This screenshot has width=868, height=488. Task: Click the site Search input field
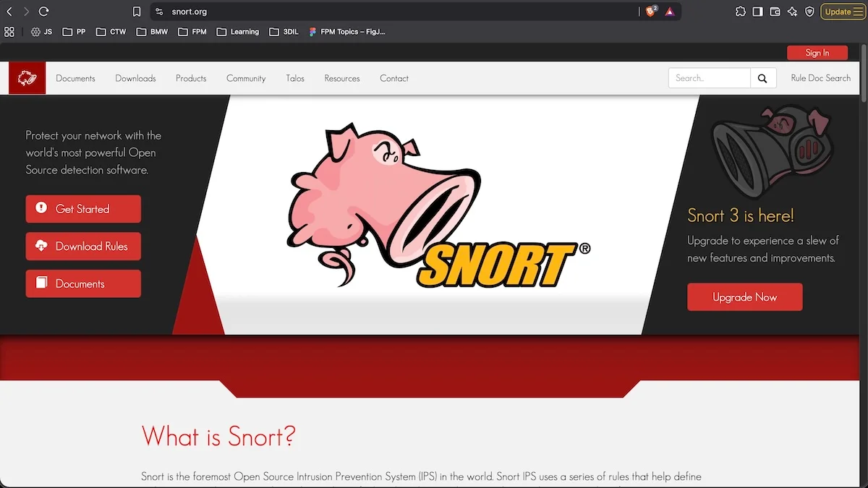(x=709, y=78)
